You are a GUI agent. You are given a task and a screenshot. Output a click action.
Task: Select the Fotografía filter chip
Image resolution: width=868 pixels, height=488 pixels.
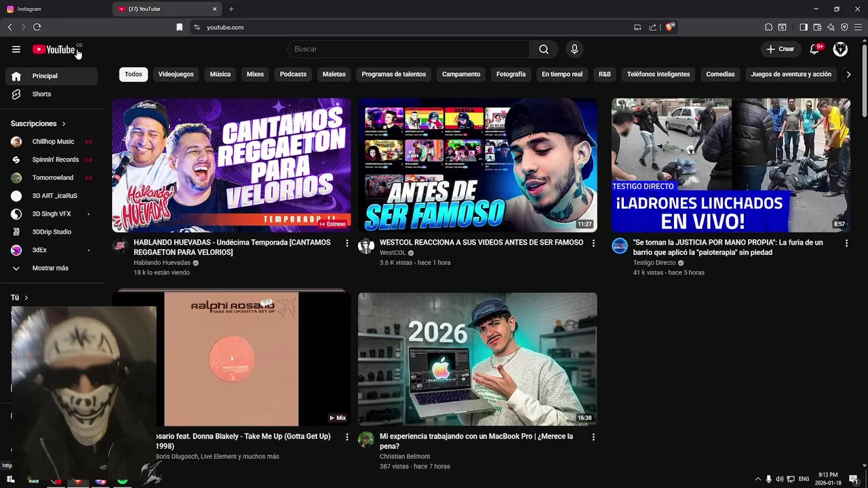[x=511, y=75]
